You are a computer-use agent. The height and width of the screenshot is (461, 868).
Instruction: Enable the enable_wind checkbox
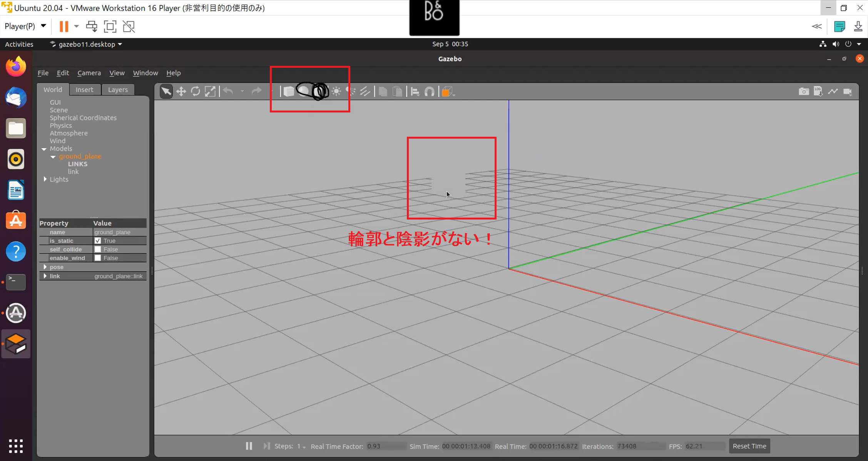98,258
